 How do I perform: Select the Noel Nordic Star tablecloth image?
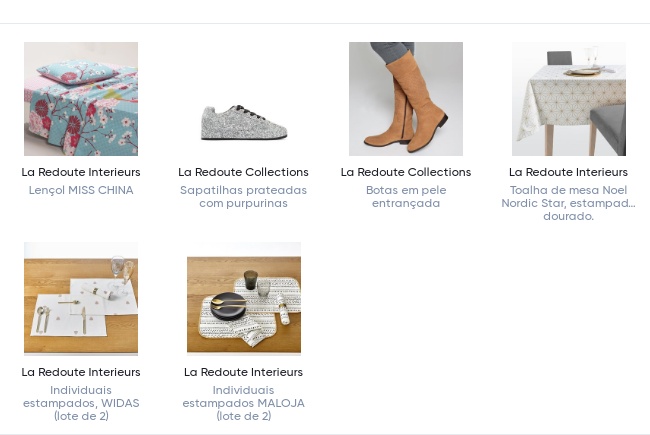569,99
